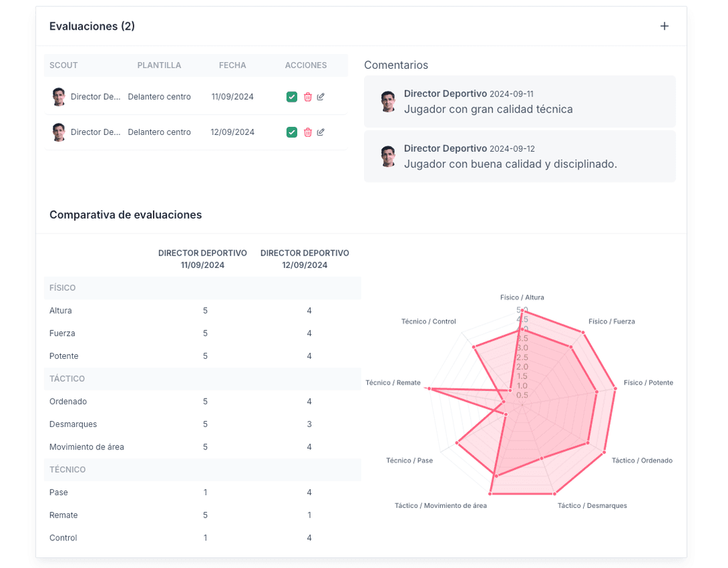
Task: Delete the 12/09/2024 evaluation
Action: pyautogui.click(x=308, y=132)
